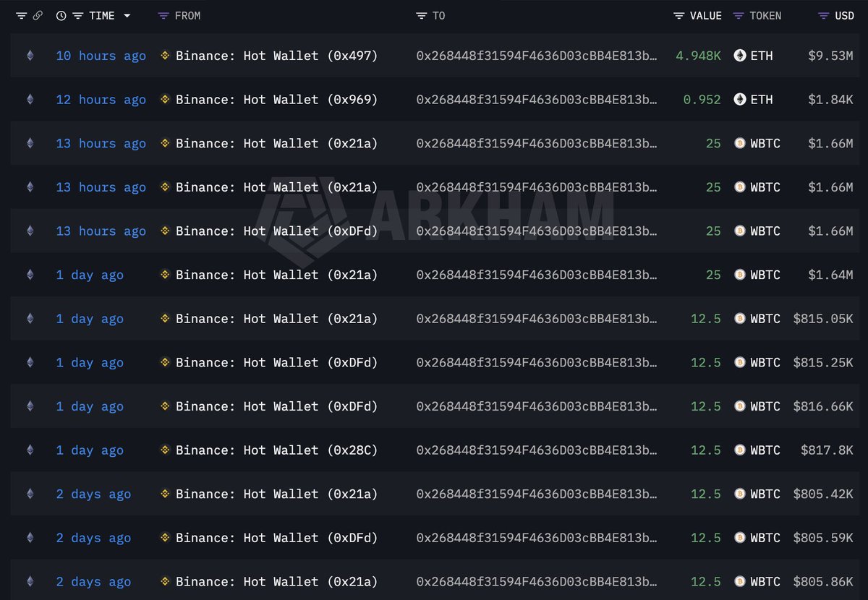Open the TO address in the $817.8K row
The image size is (868, 600).
[x=537, y=450]
